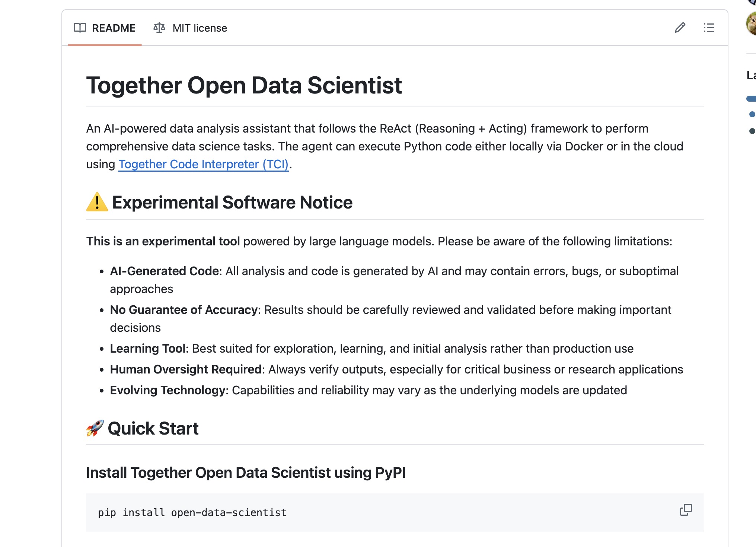Click the rocket emoji beside Quick Start
Image resolution: width=756 pixels, height=547 pixels.
tap(94, 428)
